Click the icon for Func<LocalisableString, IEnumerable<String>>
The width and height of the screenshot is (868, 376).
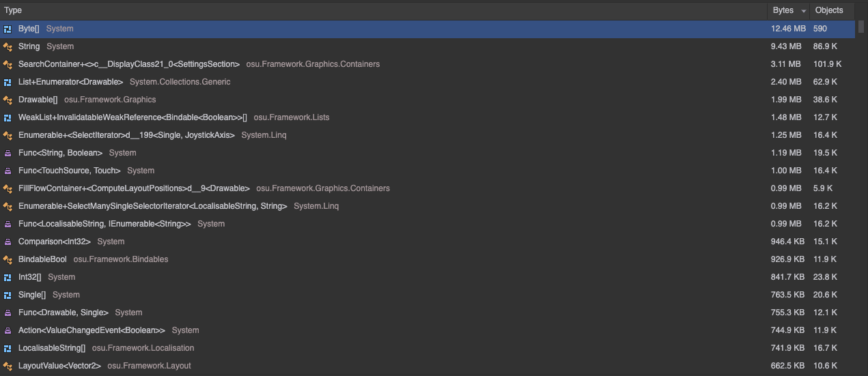point(8,224)
